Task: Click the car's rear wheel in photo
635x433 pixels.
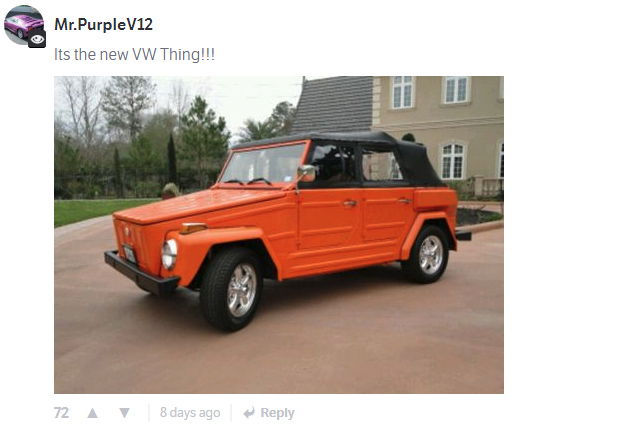Action: [x=427, y=254]
